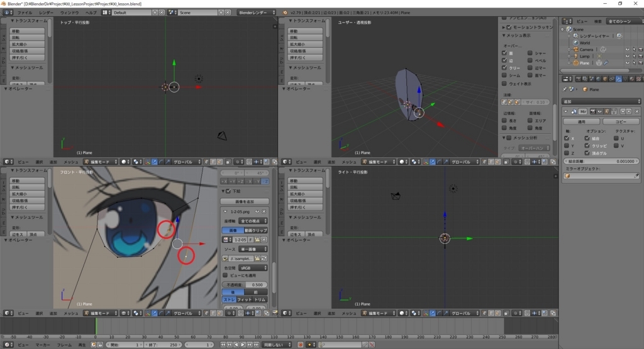This screenshot has height=349, width=644.
Task: Click 適用 to apply Mirror modifier
Action: (x=582, y=121)
